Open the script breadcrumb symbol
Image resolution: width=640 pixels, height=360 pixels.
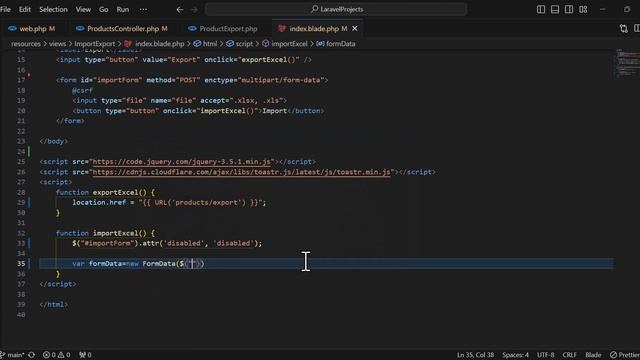244,44
